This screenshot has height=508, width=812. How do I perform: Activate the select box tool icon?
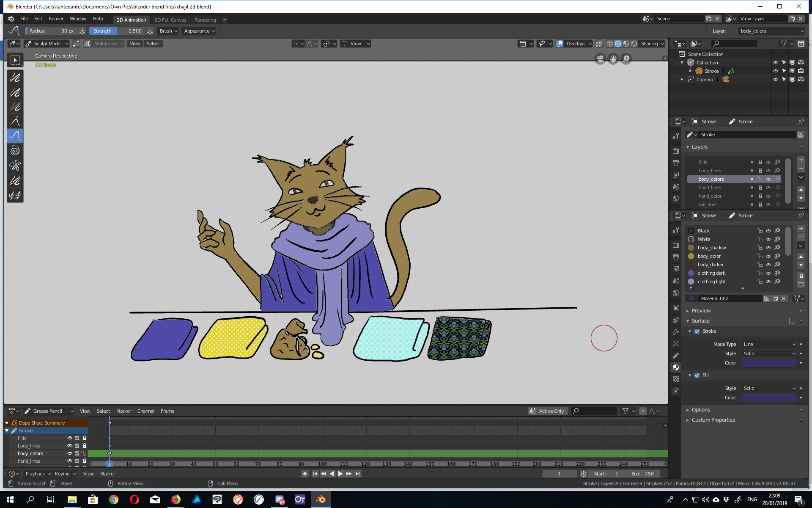pos(15,61)
